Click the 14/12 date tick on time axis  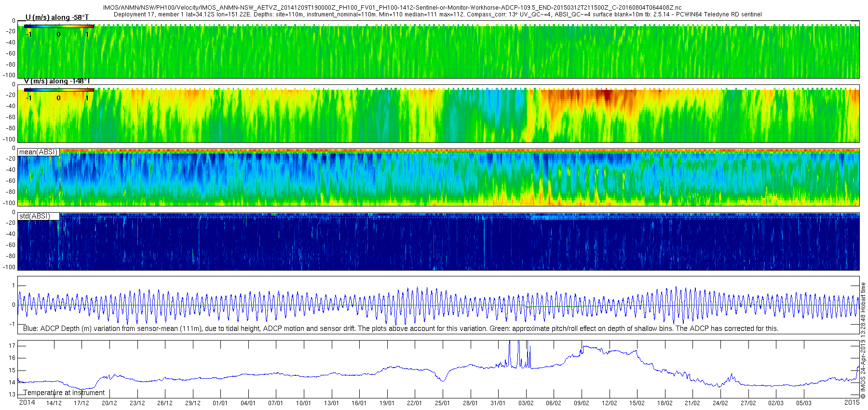pyautogui.click(x=54, y=403)
